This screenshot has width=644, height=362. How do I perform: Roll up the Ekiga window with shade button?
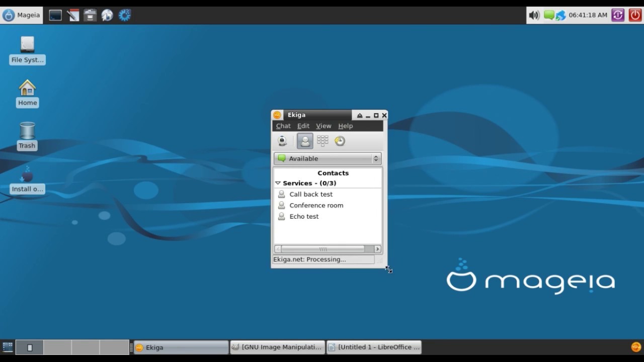(x=359, y=115)
